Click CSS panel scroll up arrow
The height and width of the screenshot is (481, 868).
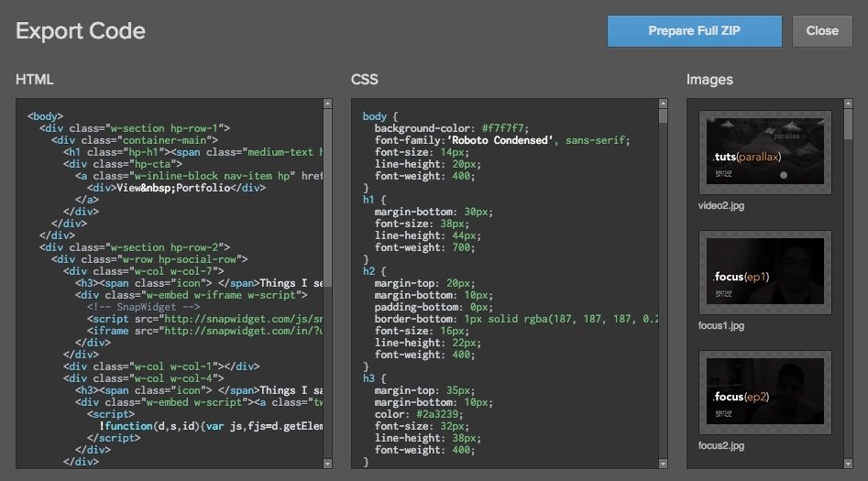pyautogui.click(x=664, y=104)
